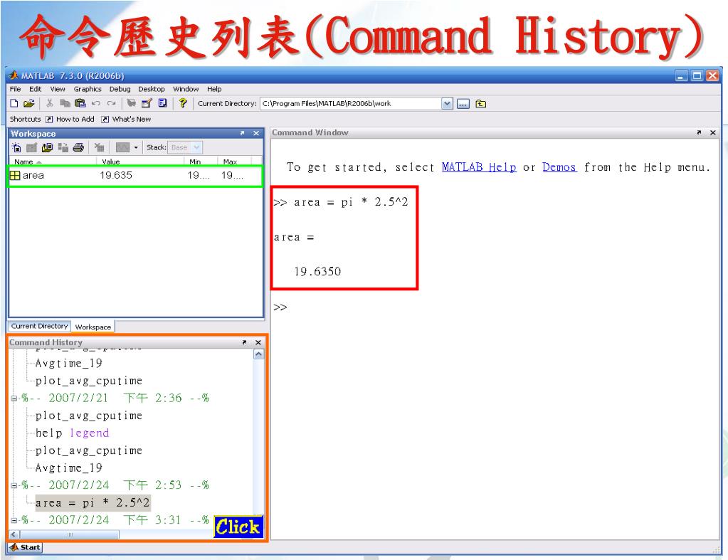This screenshot has height=560, width=728.
Task: Close the Command Window panel
Action: click(713, 133)
